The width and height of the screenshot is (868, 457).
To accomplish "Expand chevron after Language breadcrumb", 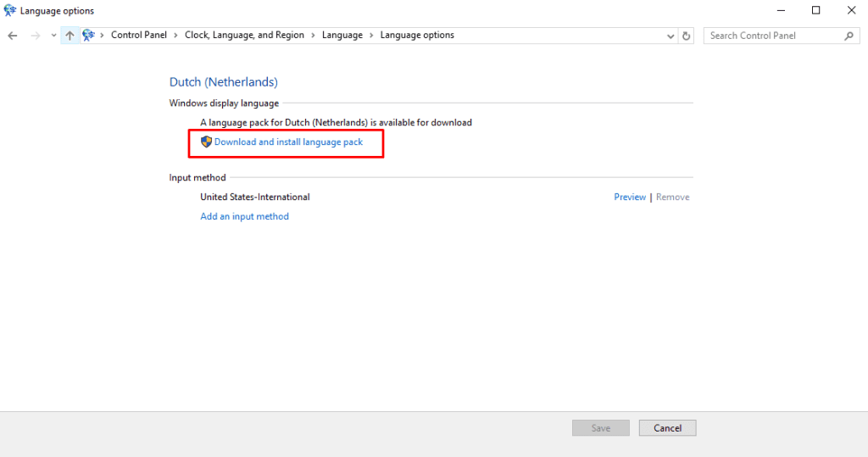I will point(371,36).
